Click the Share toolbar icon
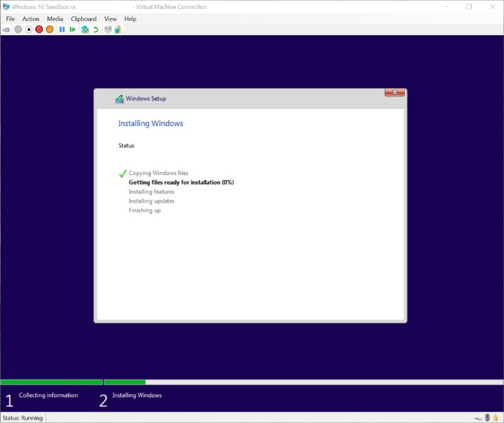The image size is (504, 423). [118, 30]
